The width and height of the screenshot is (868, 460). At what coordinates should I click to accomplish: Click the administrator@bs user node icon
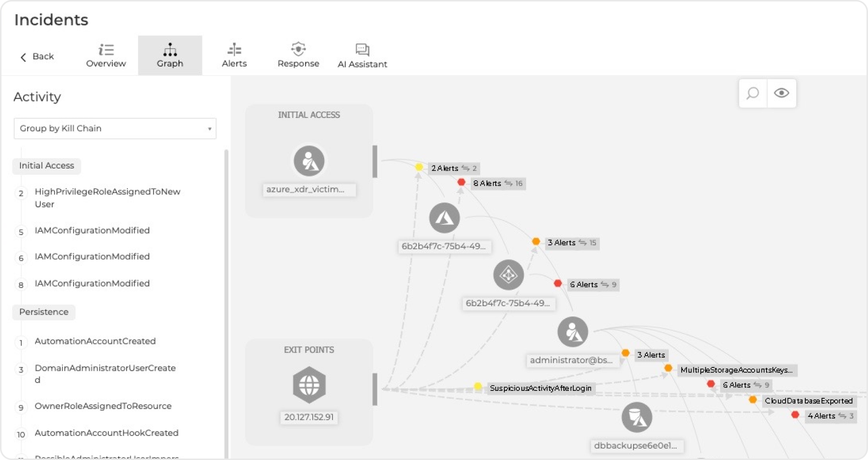tap(573, 332)
